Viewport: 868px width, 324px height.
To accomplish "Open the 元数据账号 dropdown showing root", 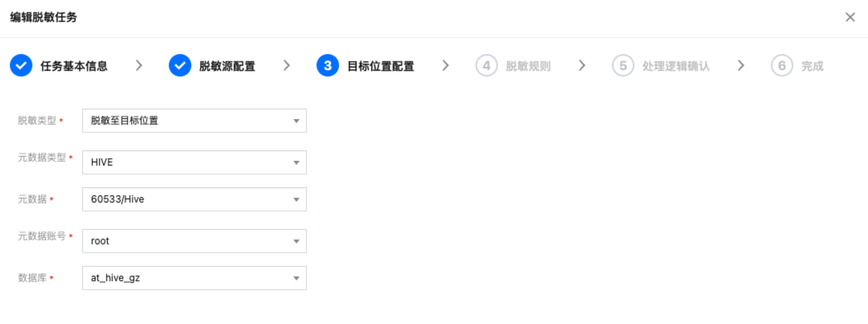I will click(x=194, y=241).
